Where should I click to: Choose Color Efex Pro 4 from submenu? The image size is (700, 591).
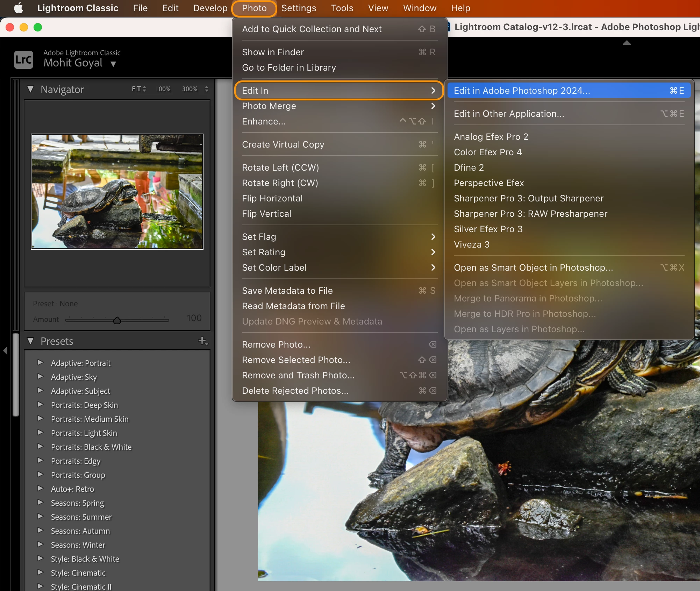point(487,152)
